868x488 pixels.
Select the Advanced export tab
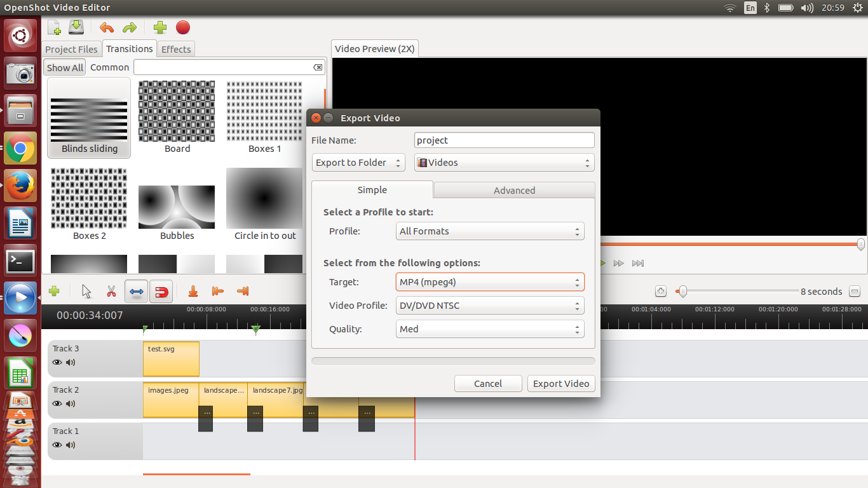515,191
